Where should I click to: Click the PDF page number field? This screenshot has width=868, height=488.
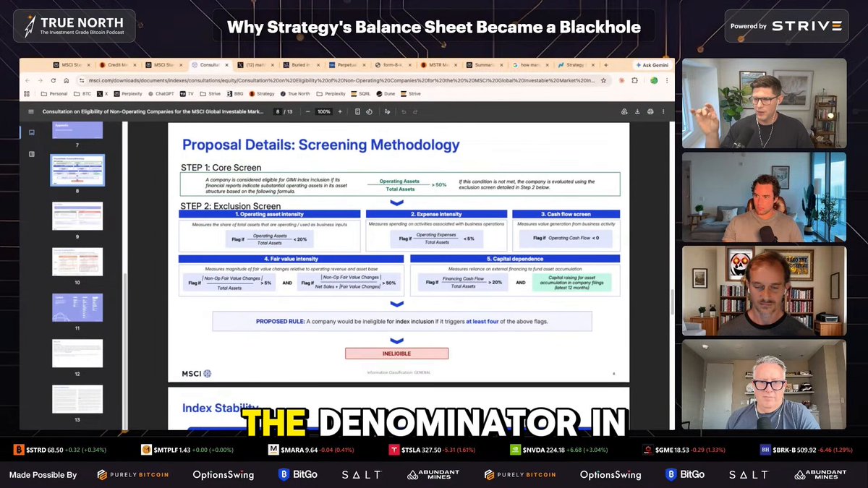278,111
